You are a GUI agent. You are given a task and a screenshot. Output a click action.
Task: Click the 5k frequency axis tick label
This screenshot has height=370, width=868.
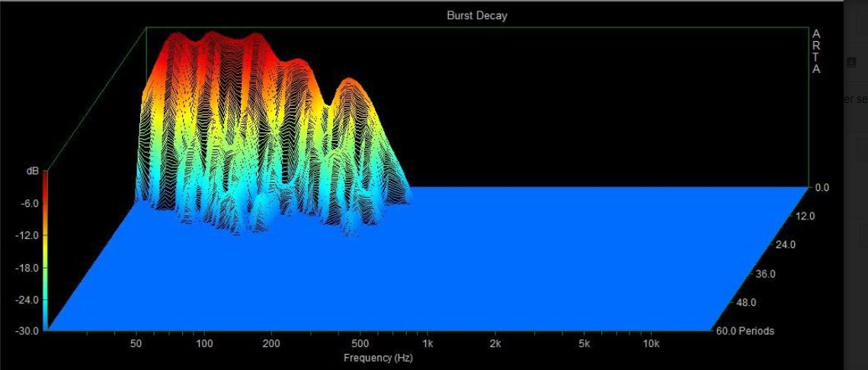tap(584, 344)
